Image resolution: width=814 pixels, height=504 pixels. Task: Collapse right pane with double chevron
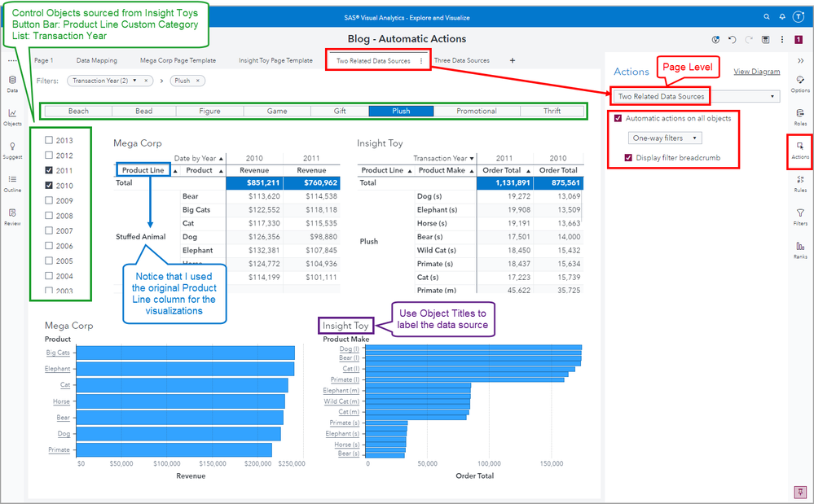[800, 61]
